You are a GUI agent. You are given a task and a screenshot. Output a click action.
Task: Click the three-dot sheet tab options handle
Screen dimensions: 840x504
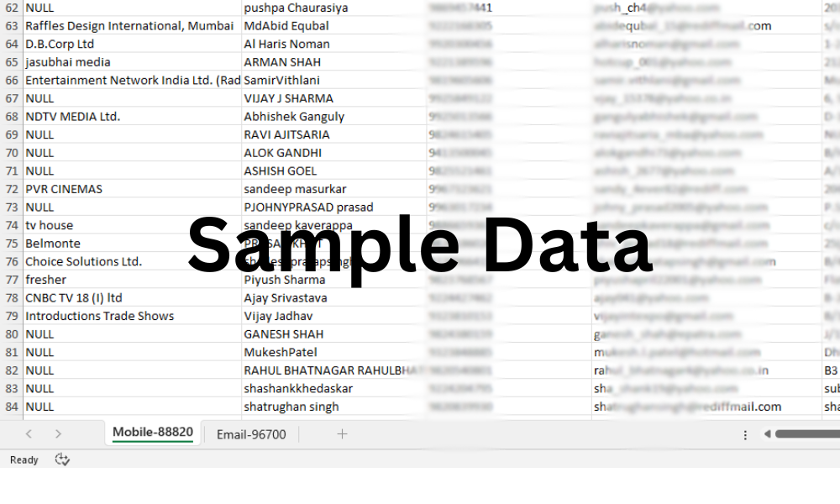[745, 435]
